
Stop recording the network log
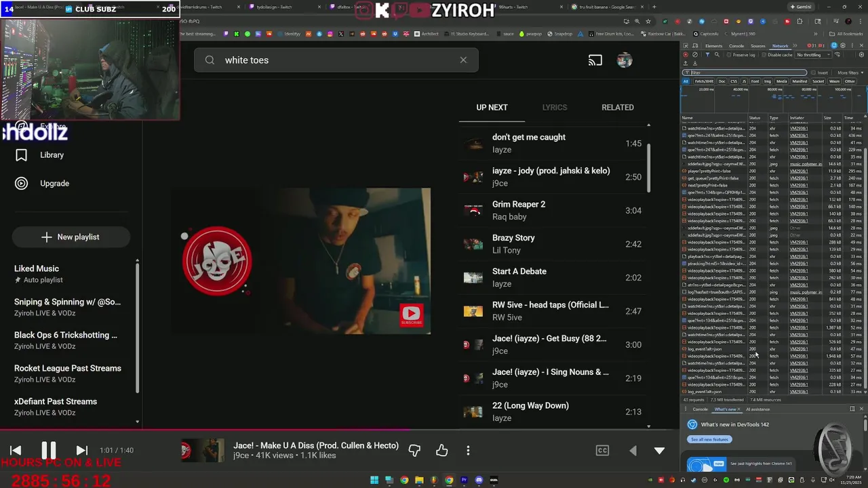(x=686, y=55)
